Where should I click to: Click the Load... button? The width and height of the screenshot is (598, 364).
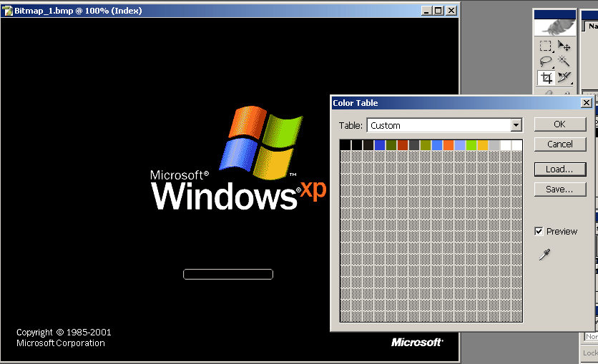[x=560, y=169]
